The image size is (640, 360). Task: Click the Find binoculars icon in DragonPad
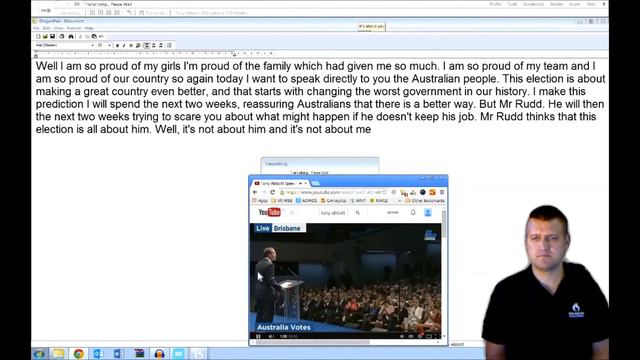point(71,36)
